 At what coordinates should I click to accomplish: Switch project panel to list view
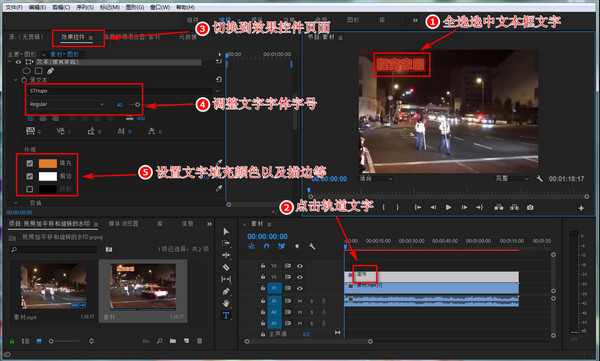coord(26,341)
